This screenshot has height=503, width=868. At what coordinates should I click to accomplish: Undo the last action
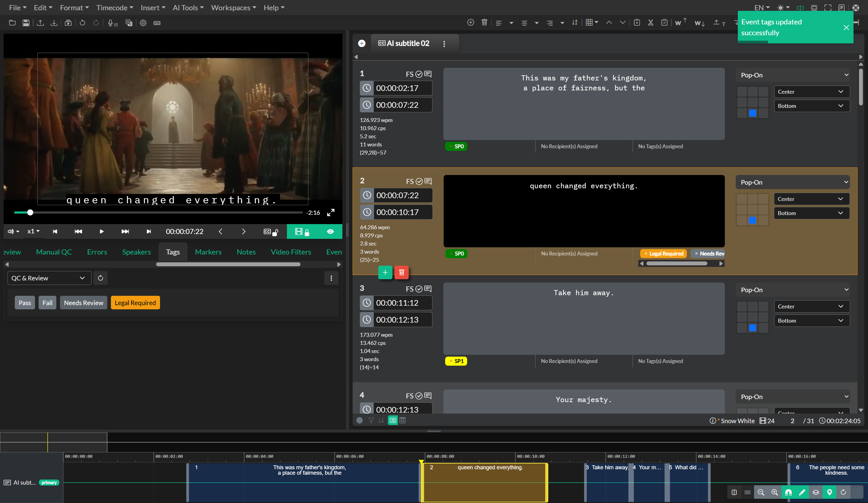82,23
